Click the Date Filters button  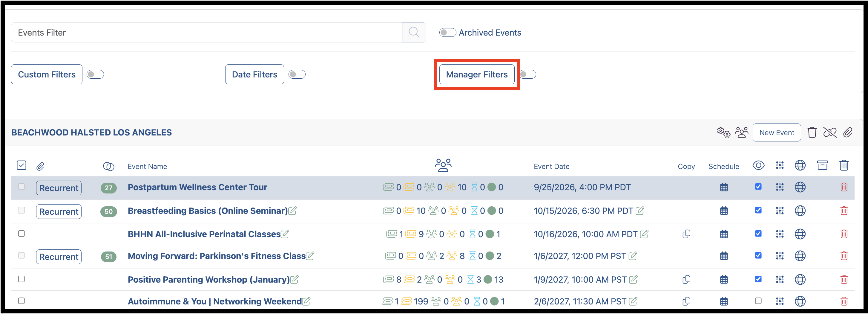pos(254,74)
